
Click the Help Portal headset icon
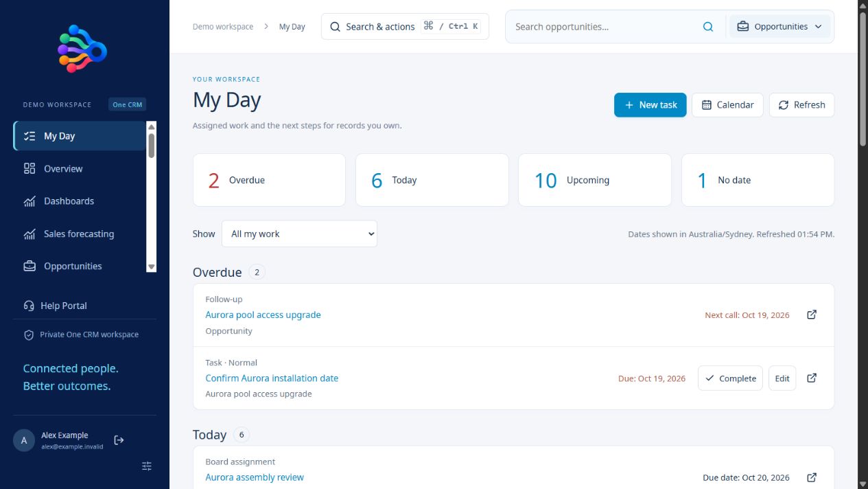point(29,306)
